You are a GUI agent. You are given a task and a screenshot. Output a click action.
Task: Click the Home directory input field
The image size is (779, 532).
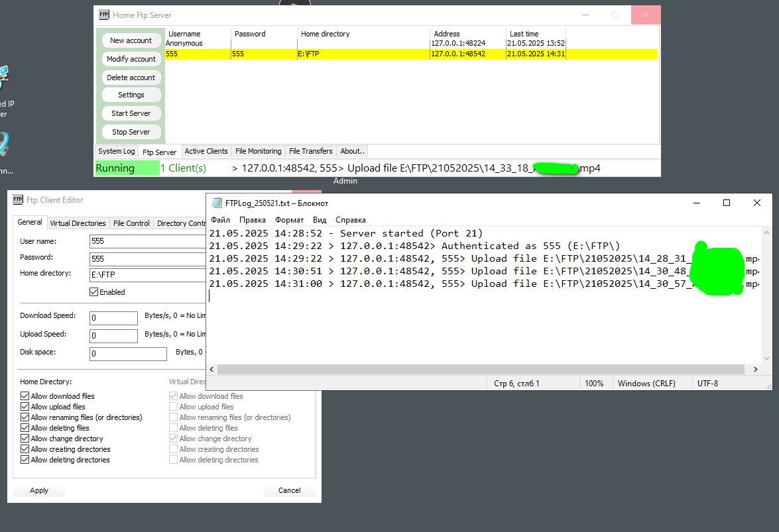(x=148, y=274)
